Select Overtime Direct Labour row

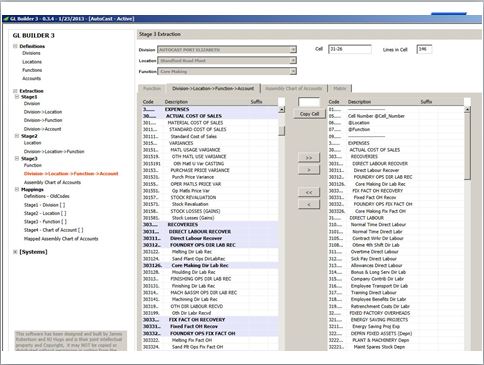396,252
